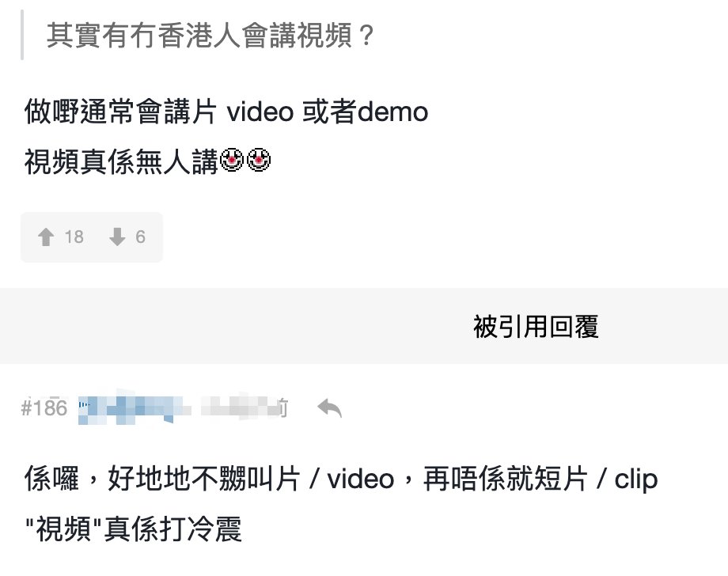Upvote the post with the up arrow
This screenshot has height=576, width=728.
click(x=46, y=237)
